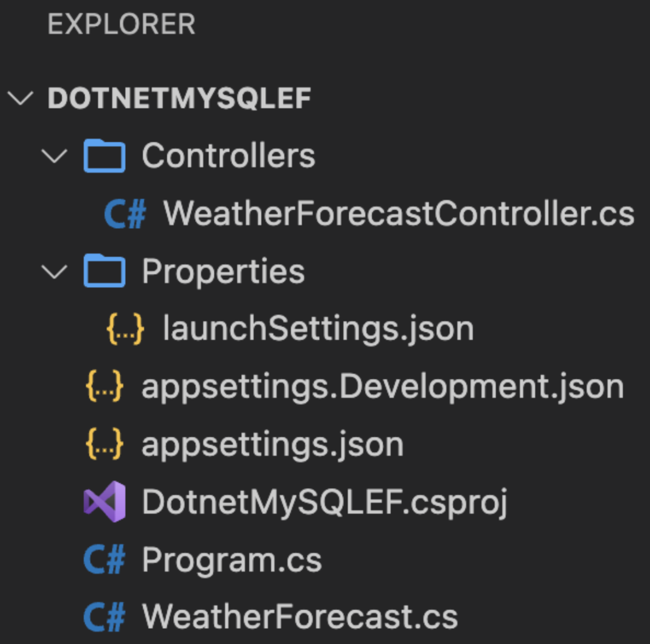This screenshot has height=644, width=650.
Task: Click the JSON icon beside appsettings.Development.json
Action: [x=104, y=387]
